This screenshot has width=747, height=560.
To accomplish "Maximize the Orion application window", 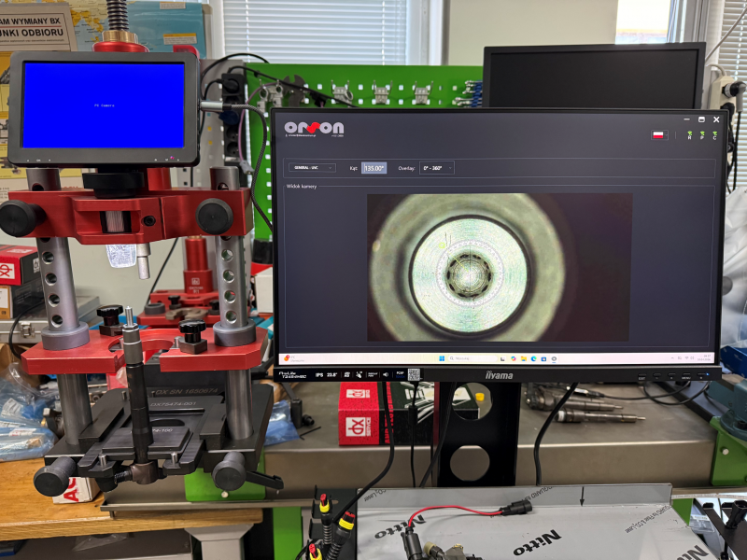I will coord(702,119).
